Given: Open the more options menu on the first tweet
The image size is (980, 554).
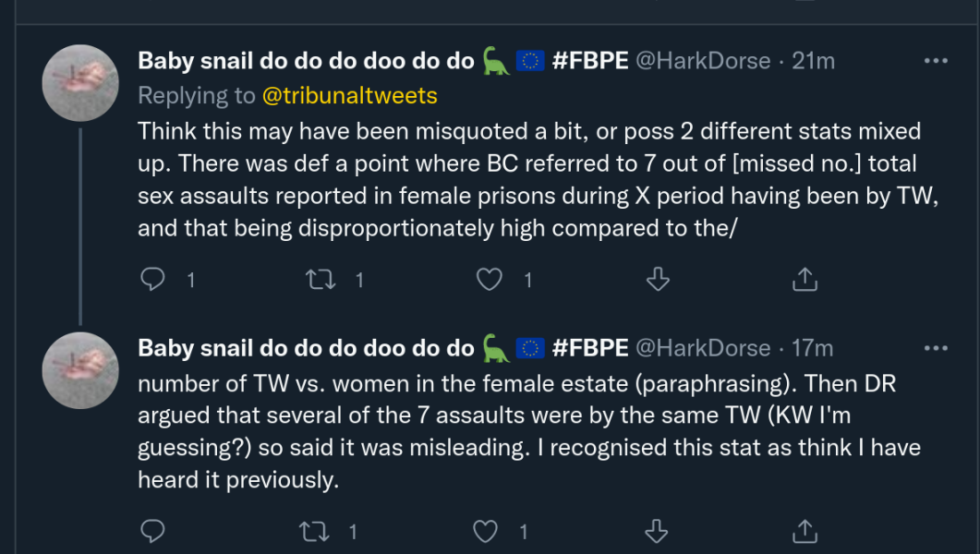Looking at the screenshot, I should (x=937, y=62).
